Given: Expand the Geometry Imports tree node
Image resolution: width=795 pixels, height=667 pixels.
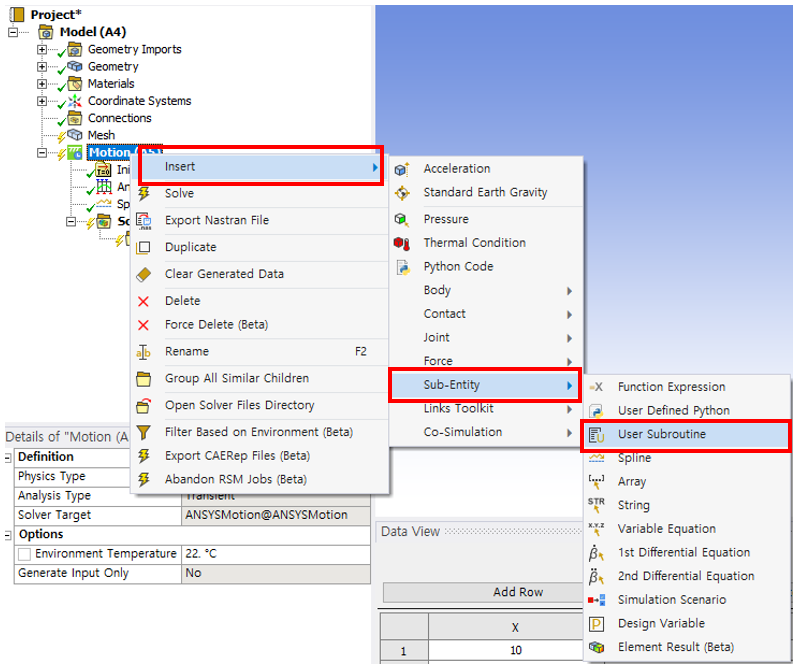Looking at the screenshot, I should pos(42,50).
